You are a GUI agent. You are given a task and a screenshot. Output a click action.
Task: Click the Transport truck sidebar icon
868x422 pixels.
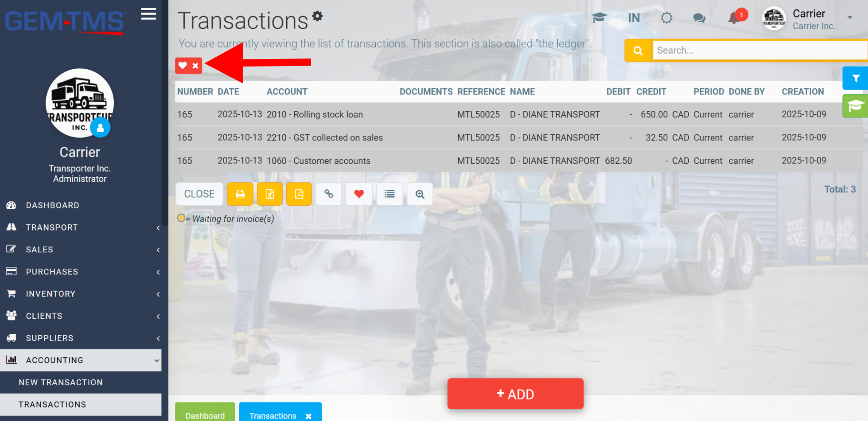click(x=12, y=227)
